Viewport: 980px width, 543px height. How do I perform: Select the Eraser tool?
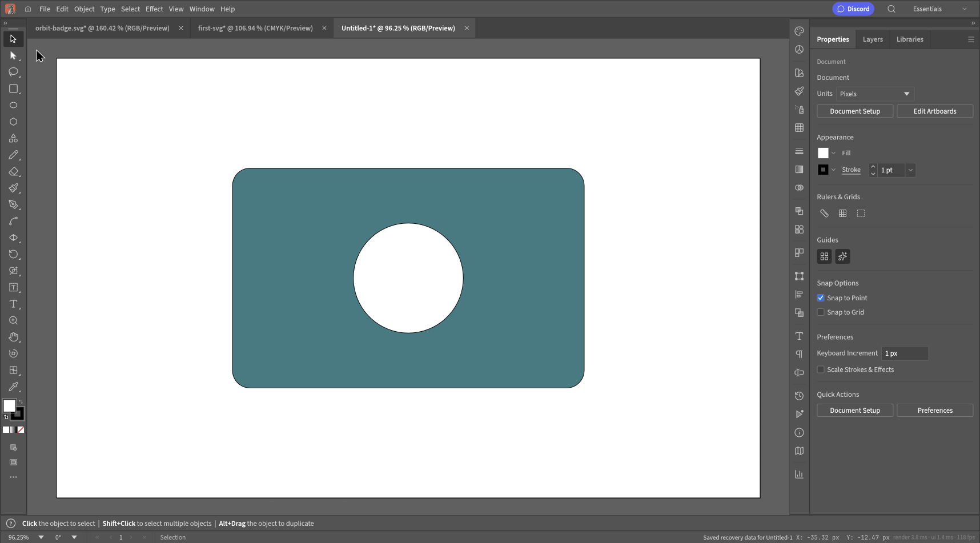[x=13, y=171]
